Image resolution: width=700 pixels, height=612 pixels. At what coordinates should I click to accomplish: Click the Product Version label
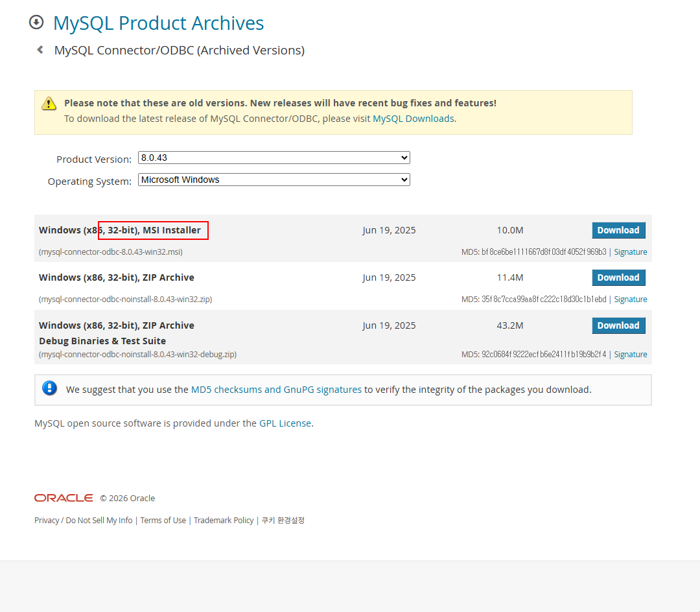pos(94,159)
